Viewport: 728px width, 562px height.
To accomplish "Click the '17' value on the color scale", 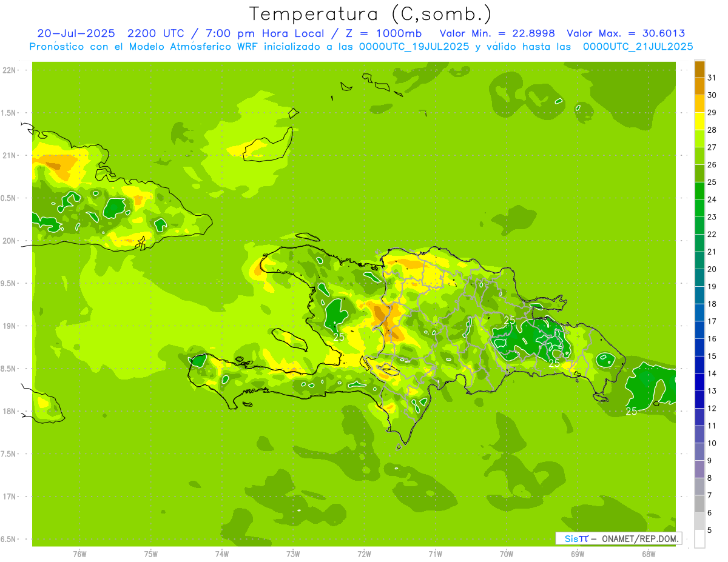I will click(712, 321).
